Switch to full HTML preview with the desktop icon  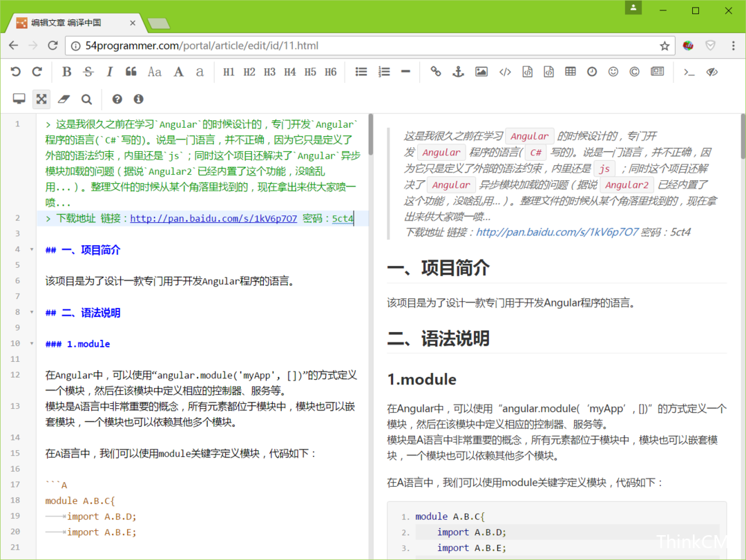pos(19,99)
